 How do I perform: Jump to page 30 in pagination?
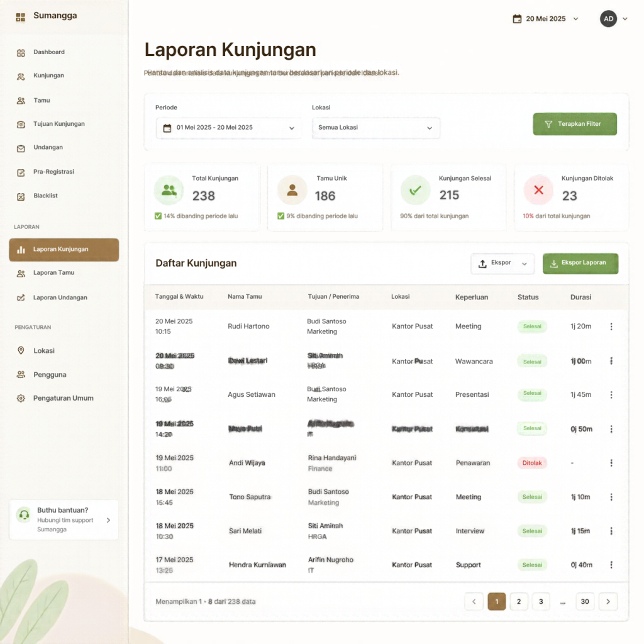585,602
